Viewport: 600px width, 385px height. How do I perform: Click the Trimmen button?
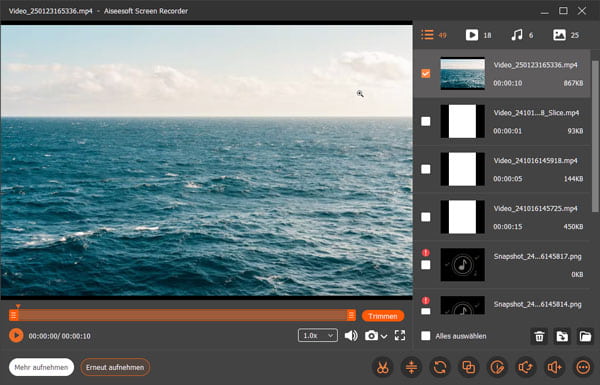click(x=383, y=316)
